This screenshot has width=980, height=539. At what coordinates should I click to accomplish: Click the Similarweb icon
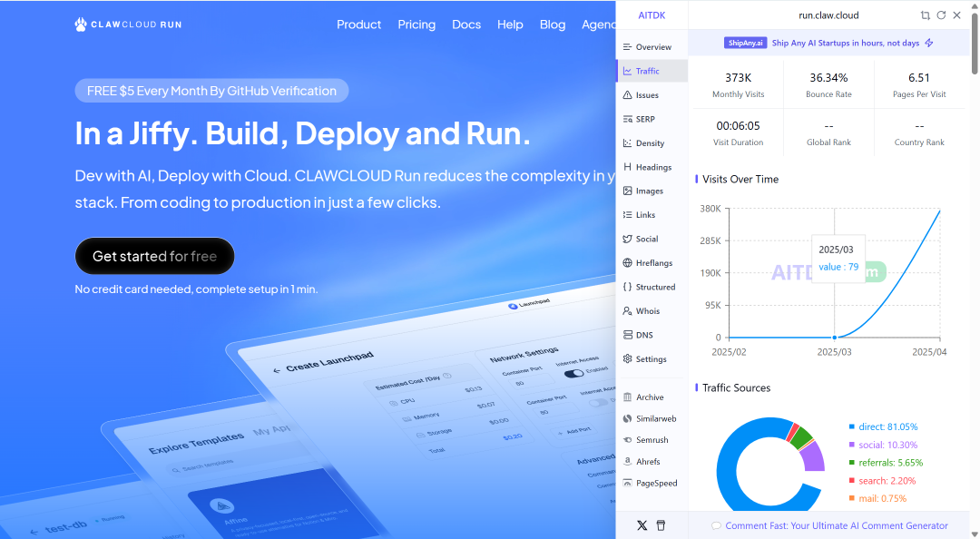coord(628,418)
